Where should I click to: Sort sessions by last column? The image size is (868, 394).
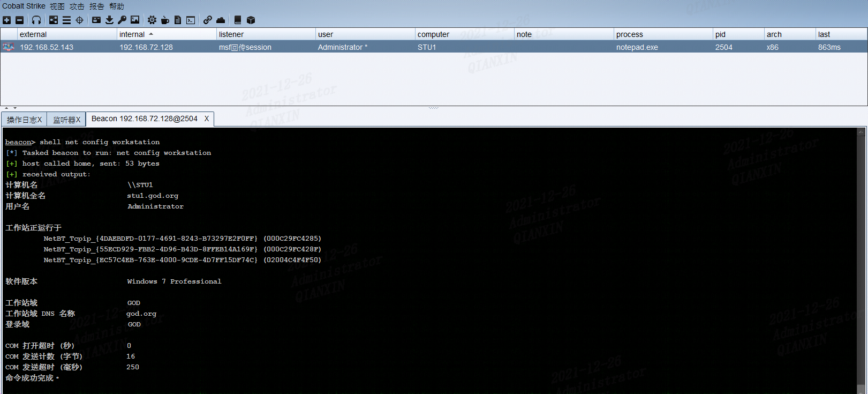[x=841, y=34]
